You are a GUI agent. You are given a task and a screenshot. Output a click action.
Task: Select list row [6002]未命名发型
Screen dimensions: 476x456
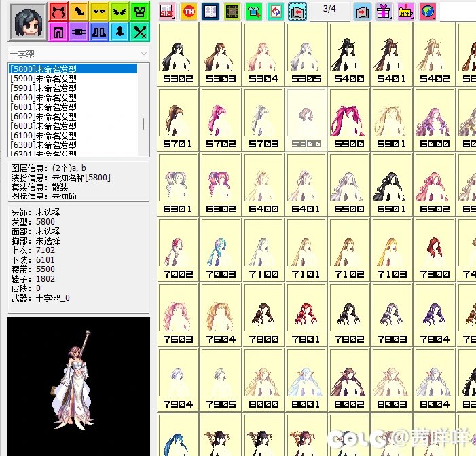pyautogui.click(x=73, y=116)
